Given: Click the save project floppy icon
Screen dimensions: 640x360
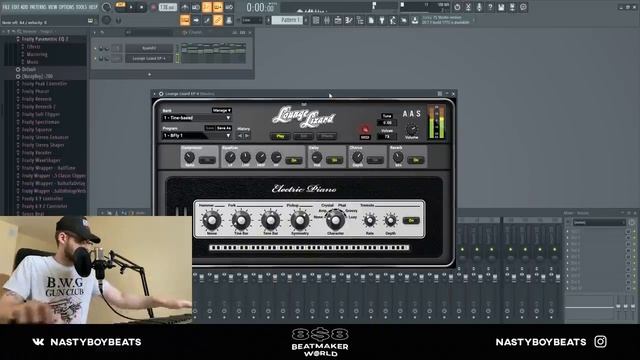Looking at the screenshot, I should pos(501,7).
